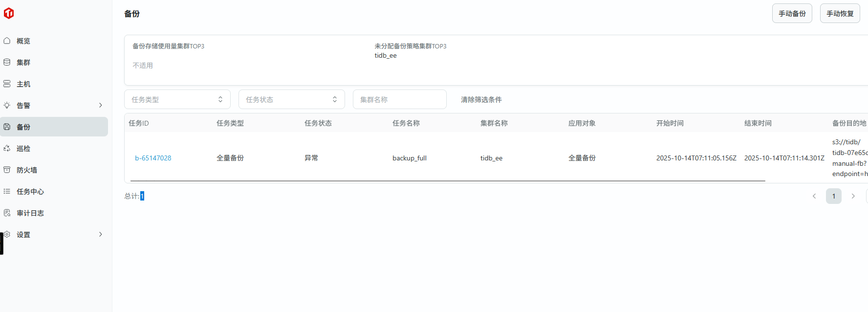Click the Alert (告警) bulb icon

point(7,105)
